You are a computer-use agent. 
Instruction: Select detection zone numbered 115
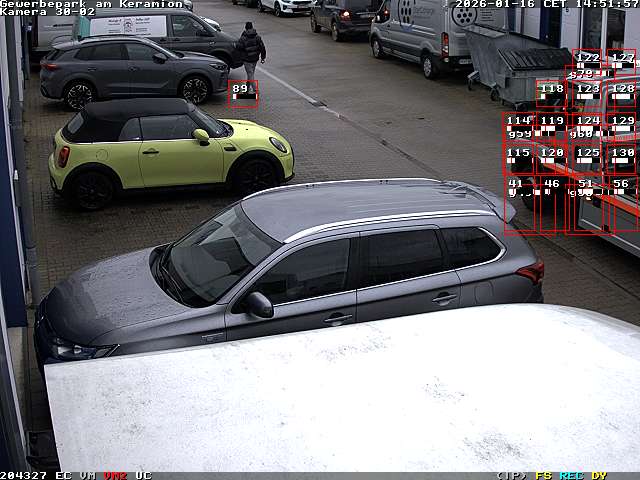pos(518,157)
